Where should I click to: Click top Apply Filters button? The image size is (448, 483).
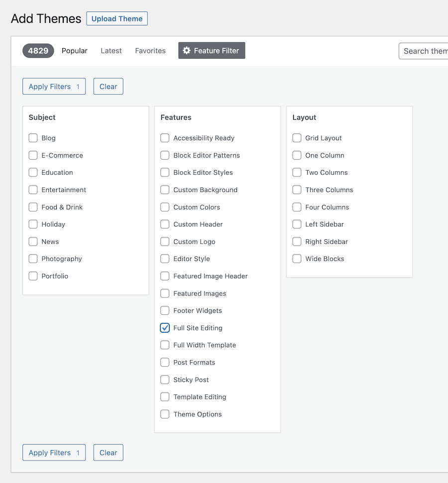[54, 86]
